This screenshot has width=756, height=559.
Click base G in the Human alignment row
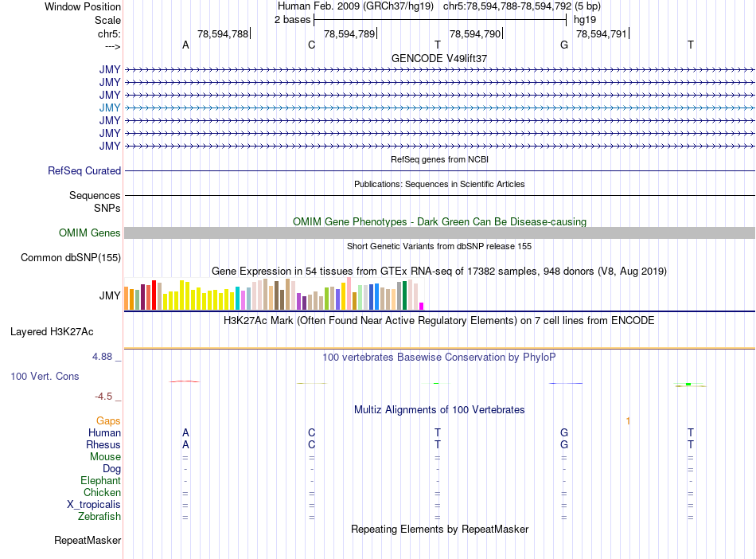(x=564, y=432)
